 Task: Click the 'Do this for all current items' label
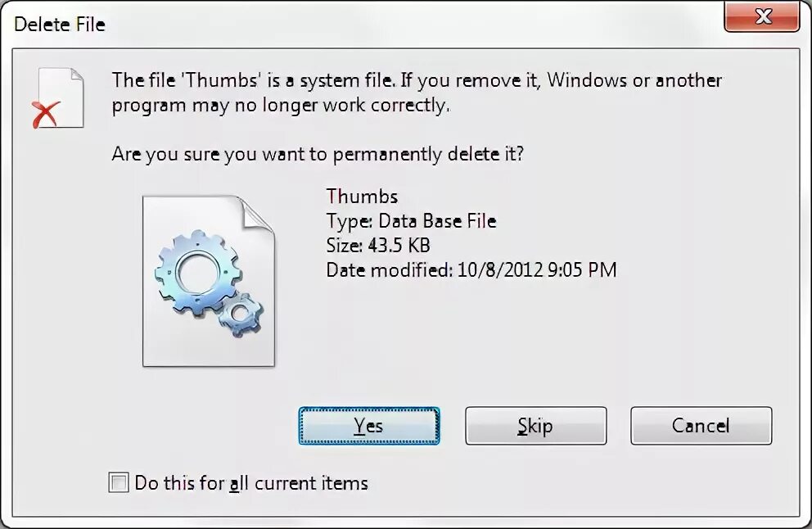click(251, 483)
